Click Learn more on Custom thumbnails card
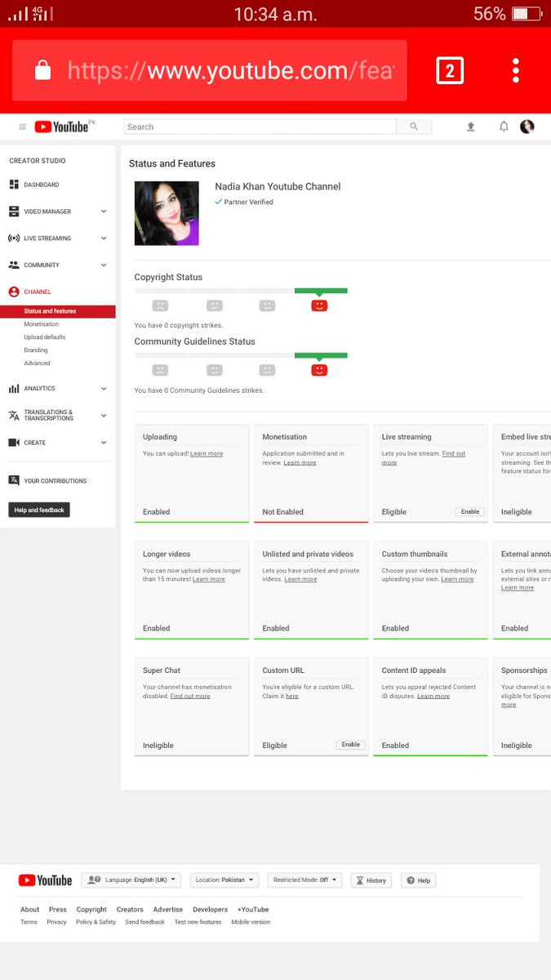Viewport: 551px width, 980px height. point(457,579)
